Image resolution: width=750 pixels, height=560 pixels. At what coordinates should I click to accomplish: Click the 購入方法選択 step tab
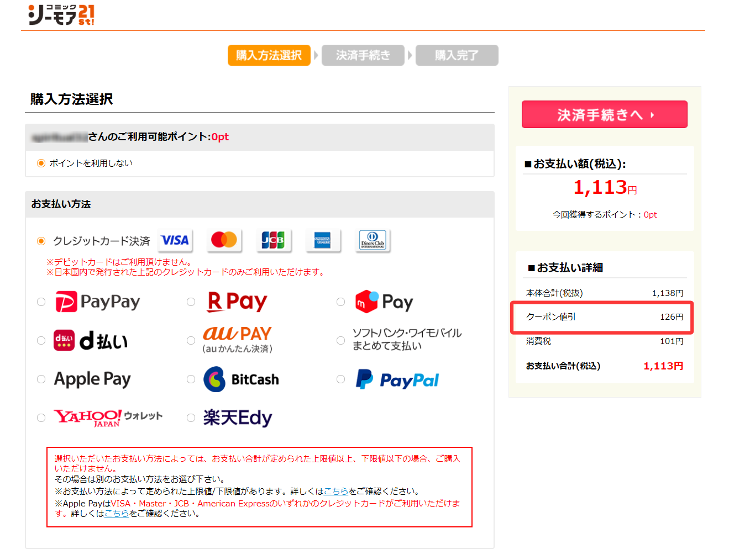pyautogui.click(x=269, y=55)
